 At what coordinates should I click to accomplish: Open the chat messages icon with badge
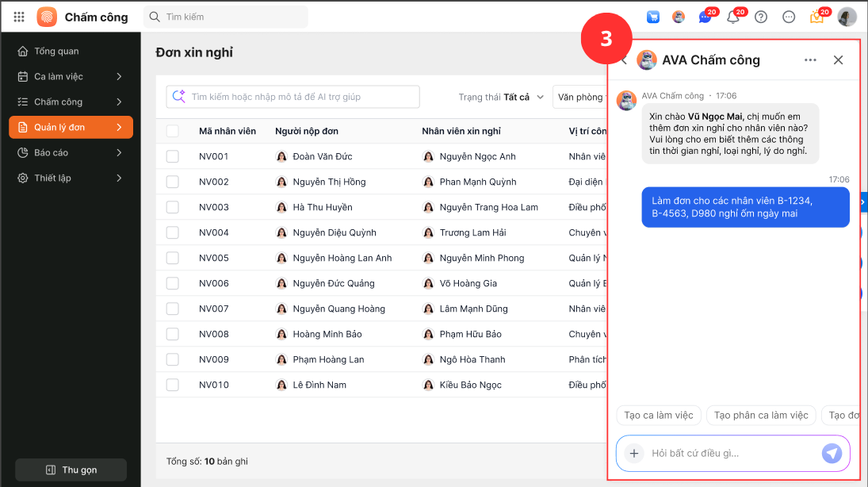click(705, 17)
